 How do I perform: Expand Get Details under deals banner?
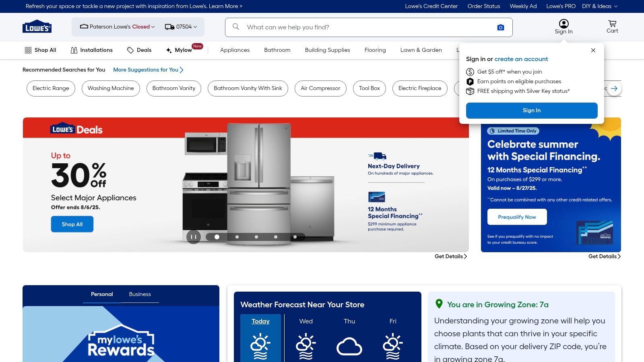pyautogui.click(x=451, y=256)
